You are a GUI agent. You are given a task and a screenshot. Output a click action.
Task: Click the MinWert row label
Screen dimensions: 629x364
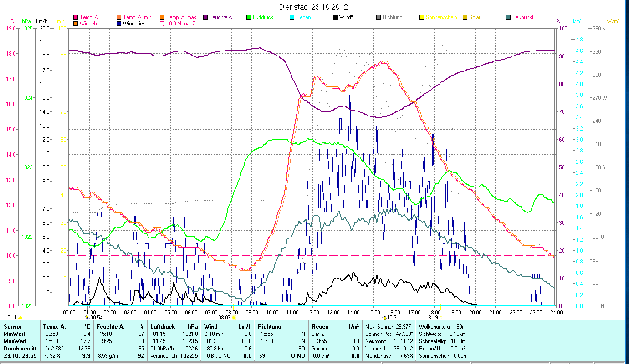tap(14, 334)
